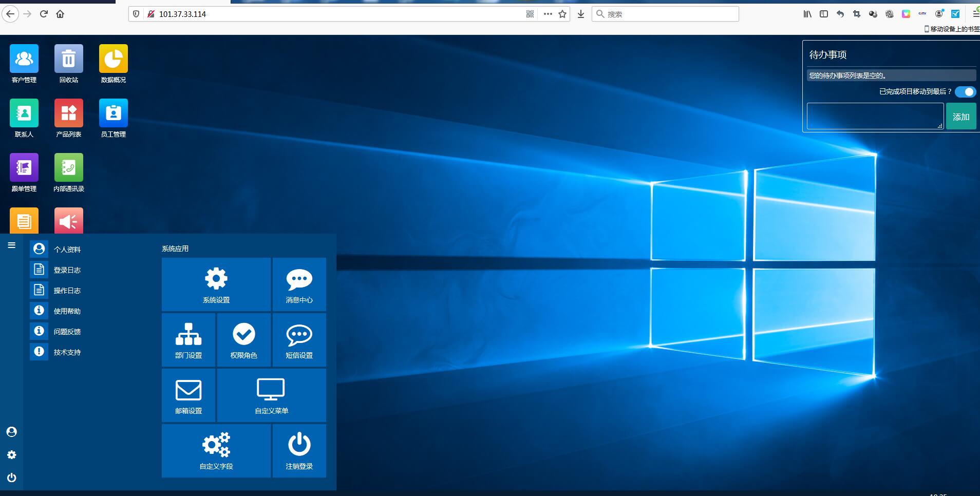Screen dimensions: 980x496
Task: Click the user avatar icon in the start menu sidebar
Action: point(11,432)
